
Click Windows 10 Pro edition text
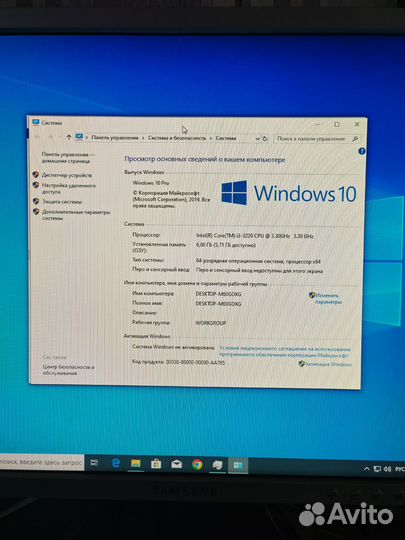[x=151, y=183]
